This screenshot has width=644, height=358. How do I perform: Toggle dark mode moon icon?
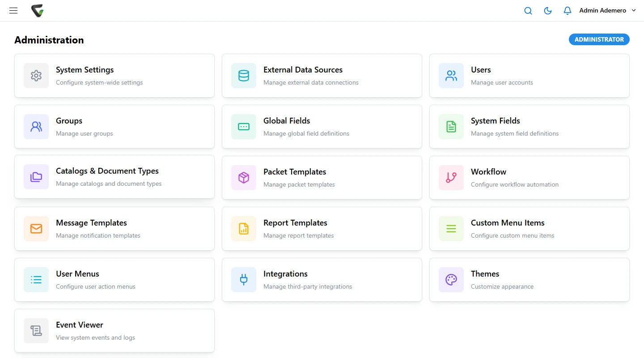point(548,11)
